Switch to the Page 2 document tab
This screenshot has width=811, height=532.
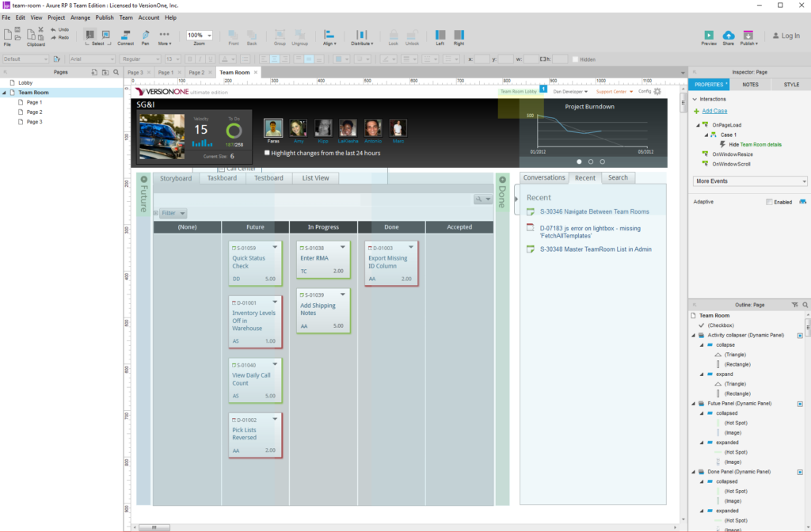(196, 72)
